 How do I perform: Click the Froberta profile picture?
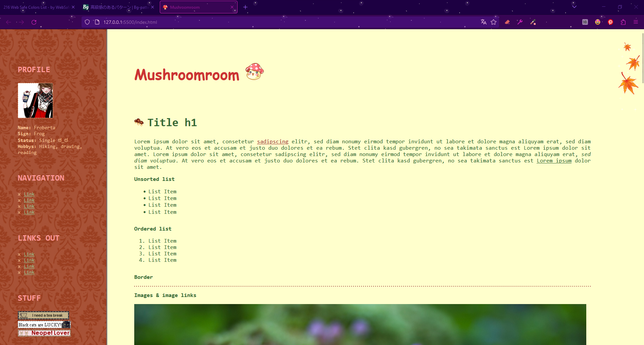[35, 100]
